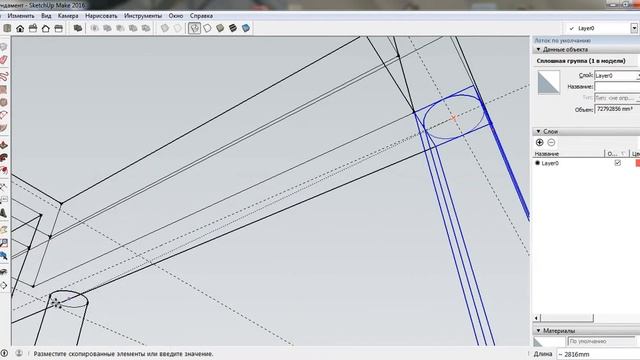Click the Outer Shell solid tool icon
The image size is (640, 360).
click(78, 28)
